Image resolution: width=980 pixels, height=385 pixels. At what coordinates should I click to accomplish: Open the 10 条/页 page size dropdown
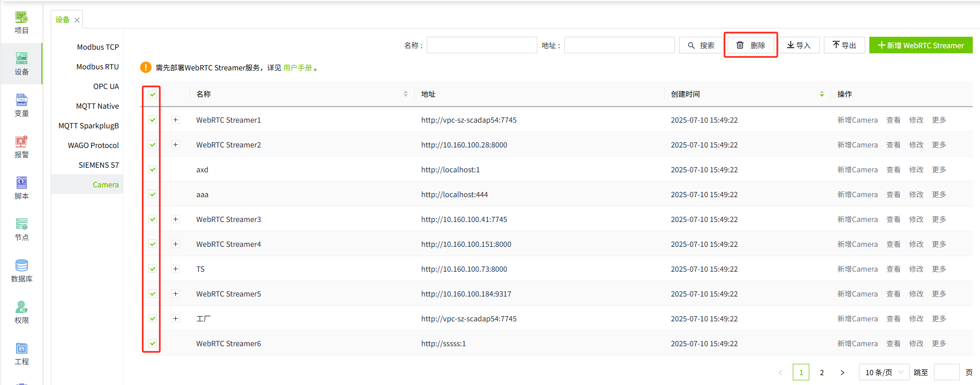pyautogui.click(x=884, y=373)
